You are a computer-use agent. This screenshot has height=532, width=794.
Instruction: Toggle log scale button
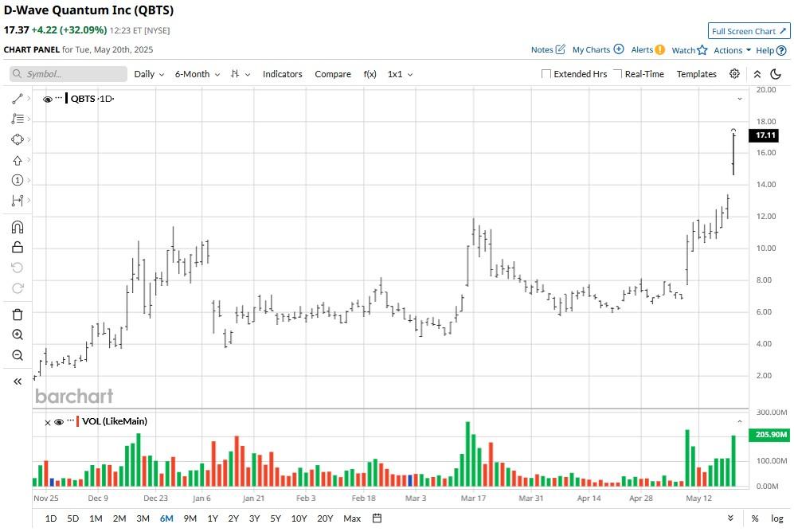(777, 518)
